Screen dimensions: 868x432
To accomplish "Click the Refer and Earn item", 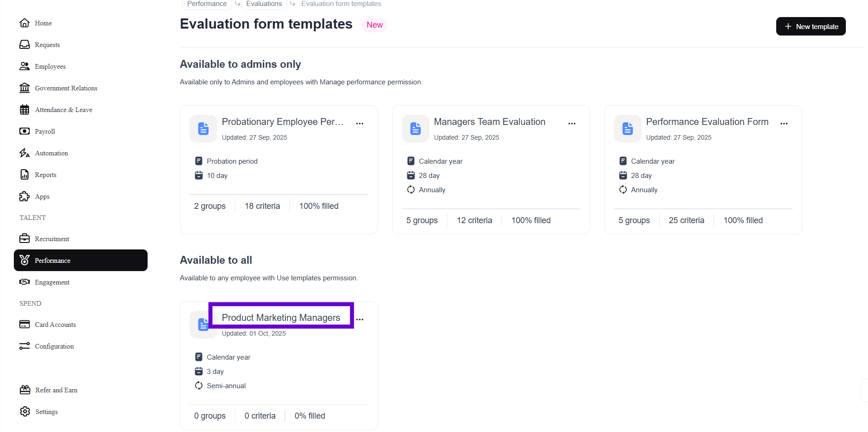I will [x=56, y=390].
